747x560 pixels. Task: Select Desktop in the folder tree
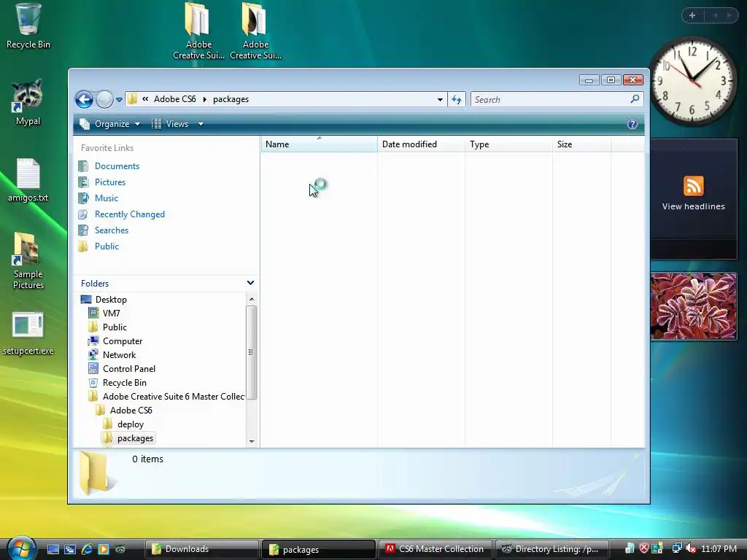[x=111, y=300]
